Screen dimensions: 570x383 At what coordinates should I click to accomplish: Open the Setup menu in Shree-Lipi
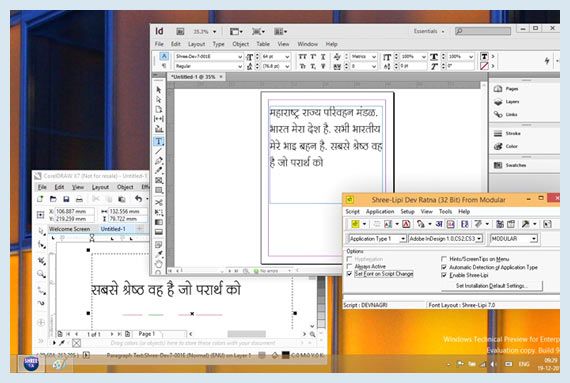[408, 211]
